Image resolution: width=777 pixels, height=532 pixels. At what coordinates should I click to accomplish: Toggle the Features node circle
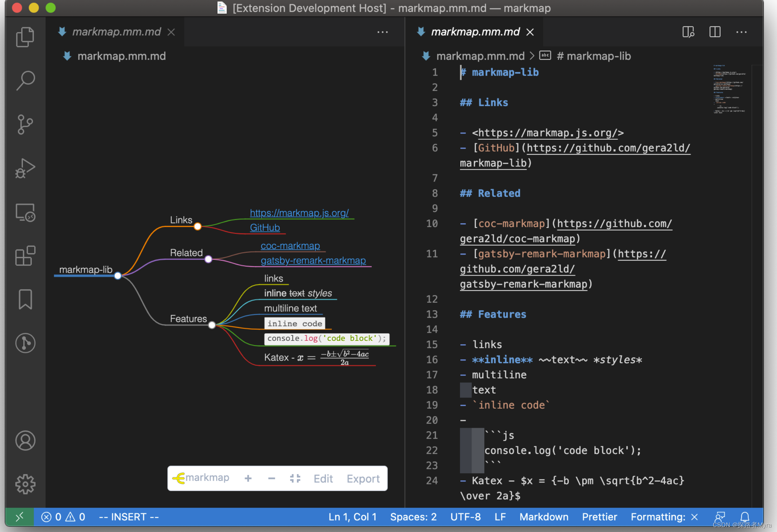(x=212, y=325)
